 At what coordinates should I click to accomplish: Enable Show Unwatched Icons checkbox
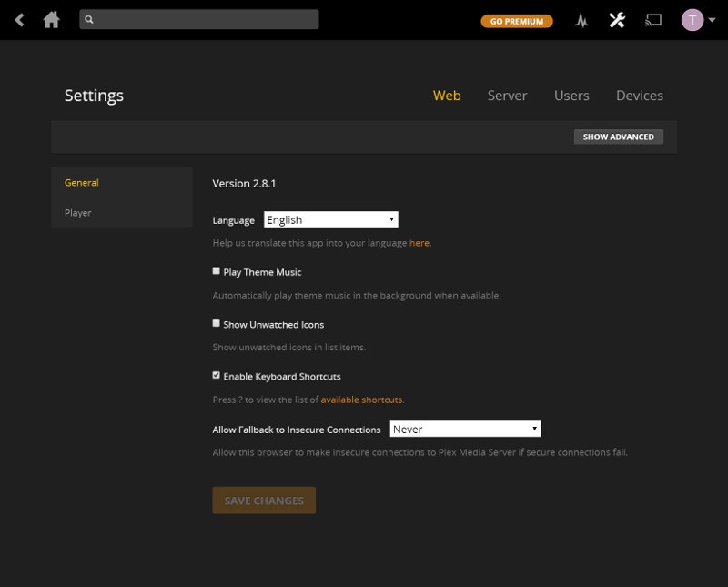(x=216, y=323)
